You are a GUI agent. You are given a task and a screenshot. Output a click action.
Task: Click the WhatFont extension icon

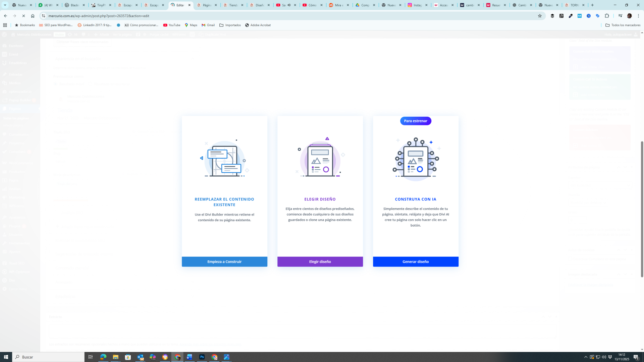[x=561, y=16]
